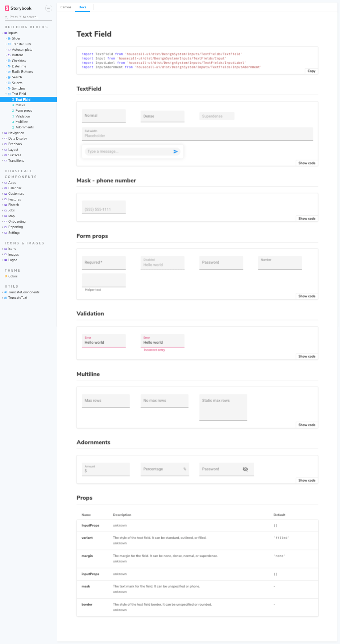Click the 'Type a message...' input
Screen dimensions: 340x644
coord(128,152)
